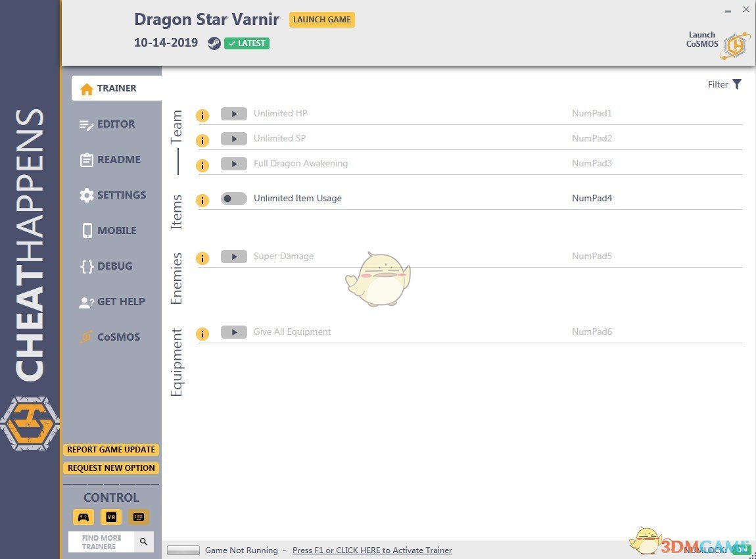The width and height of the screenshot is (756, 559).
Task: Show info for Unlimited SP
Action: pos(202,140)
